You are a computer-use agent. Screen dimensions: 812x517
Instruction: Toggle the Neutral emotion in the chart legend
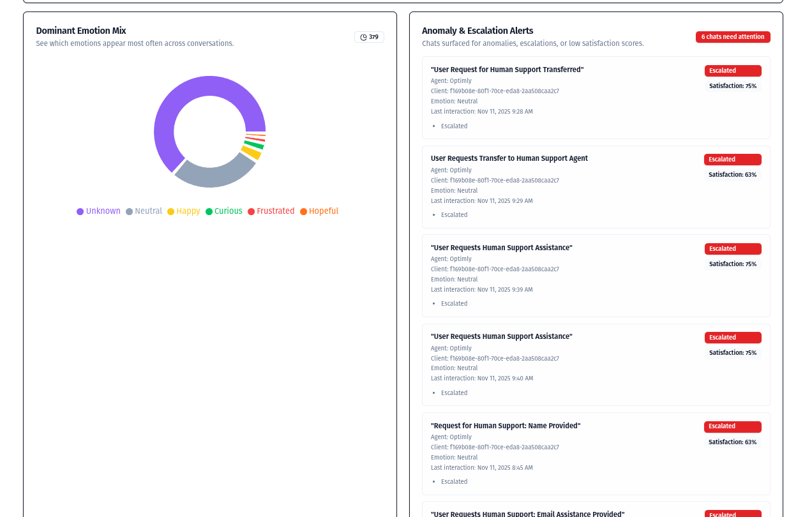[144, 211]
